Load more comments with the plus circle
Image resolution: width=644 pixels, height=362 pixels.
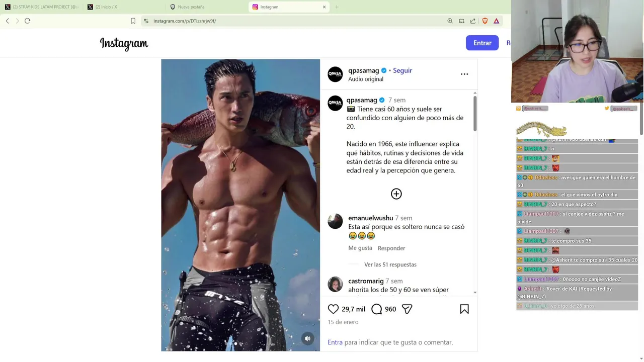tap(396, 194)
